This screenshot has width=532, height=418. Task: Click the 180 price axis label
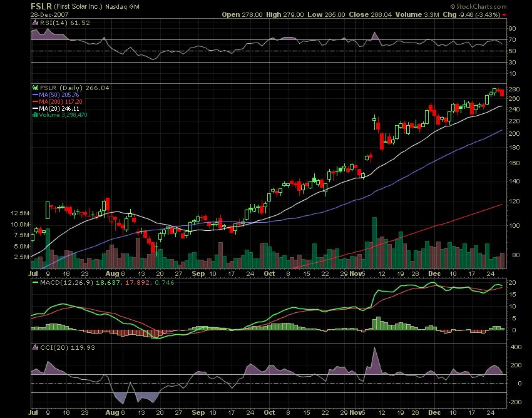point(514,148)
